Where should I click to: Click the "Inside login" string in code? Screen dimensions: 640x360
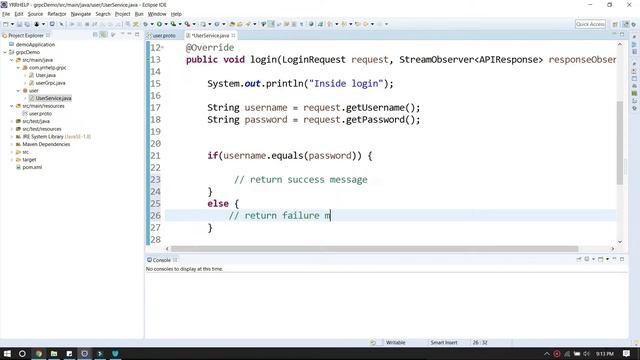346,84
